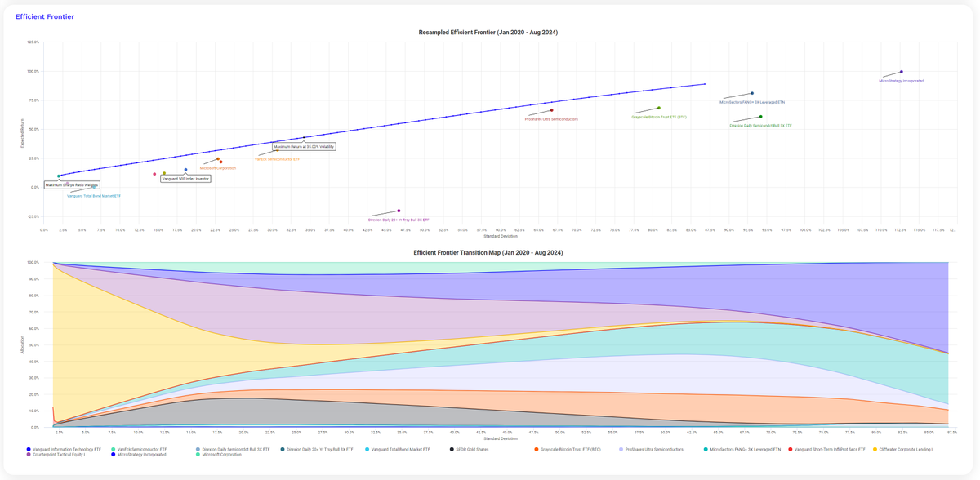Hide SPDR Gold Shares legend series
The height and width of the screenshot is (480, 980).
pos(471,449)
